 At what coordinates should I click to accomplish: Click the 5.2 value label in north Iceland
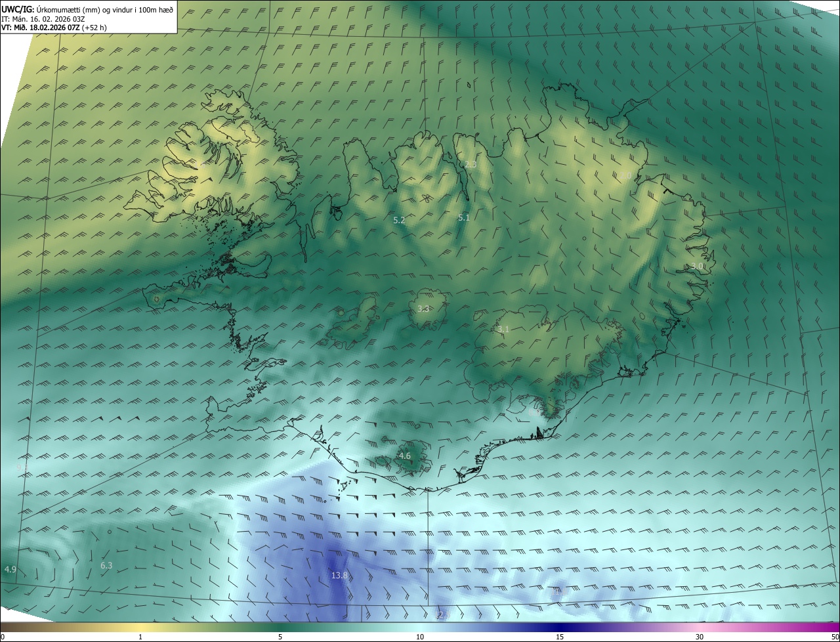399,221
